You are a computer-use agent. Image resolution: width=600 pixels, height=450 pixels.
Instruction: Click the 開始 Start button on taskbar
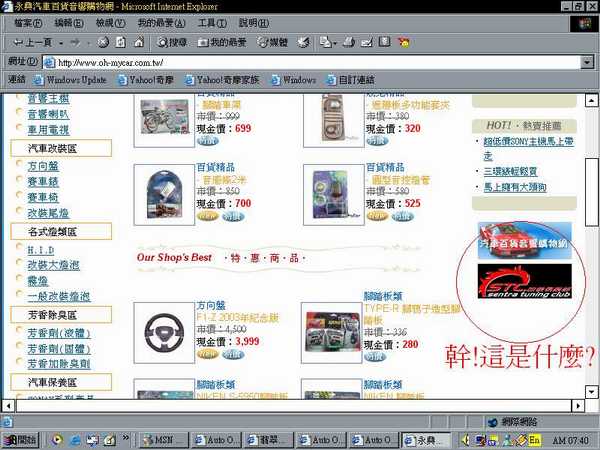coord(20,439)
